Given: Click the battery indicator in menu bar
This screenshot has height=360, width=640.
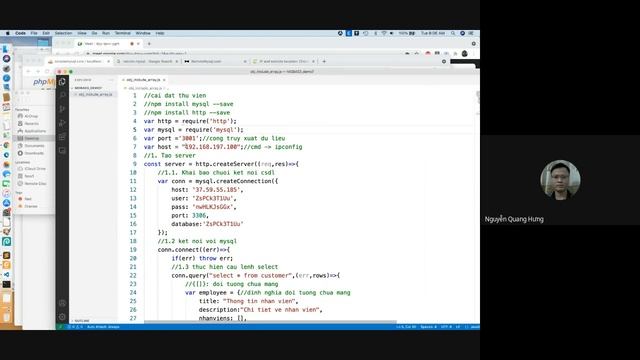Looking at the screenshot, I should point(407,33).
